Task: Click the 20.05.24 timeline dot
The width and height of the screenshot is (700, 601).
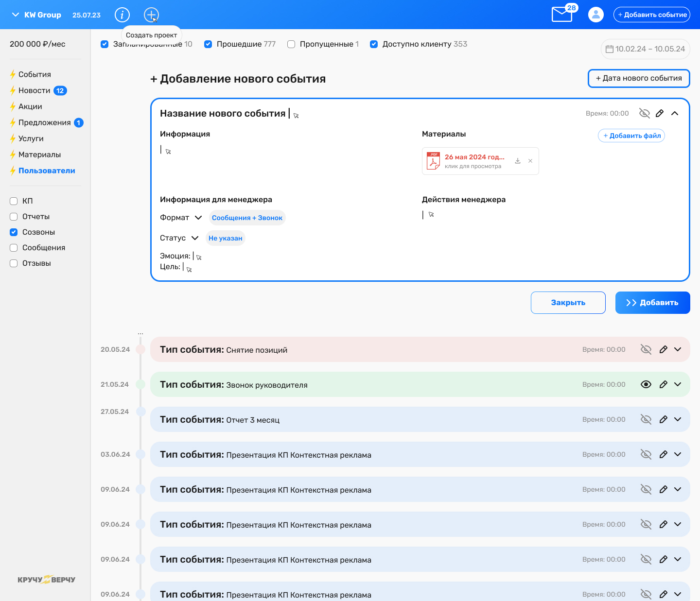Action: coord(140,349)
